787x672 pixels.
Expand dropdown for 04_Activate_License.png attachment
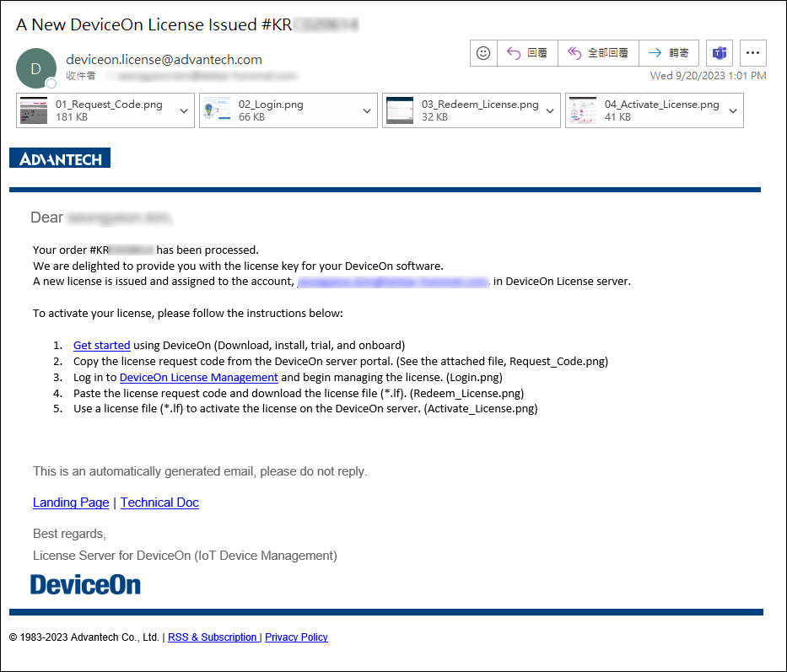point(733,111)
